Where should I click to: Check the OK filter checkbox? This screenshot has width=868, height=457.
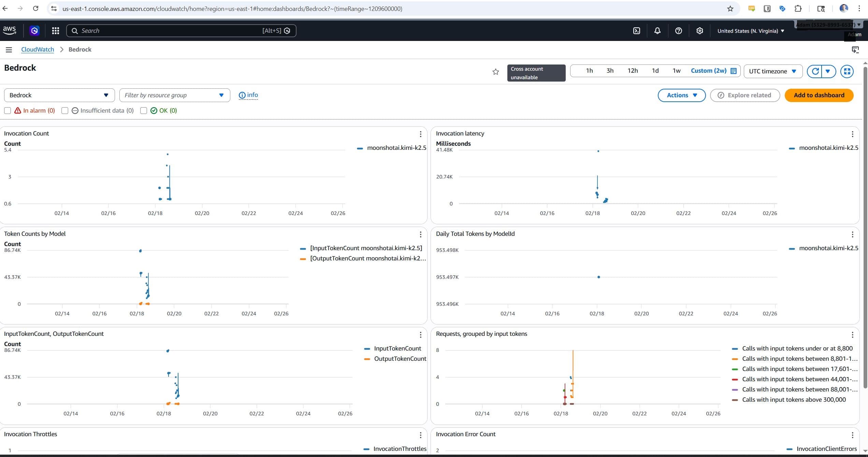tap(144, 111)
